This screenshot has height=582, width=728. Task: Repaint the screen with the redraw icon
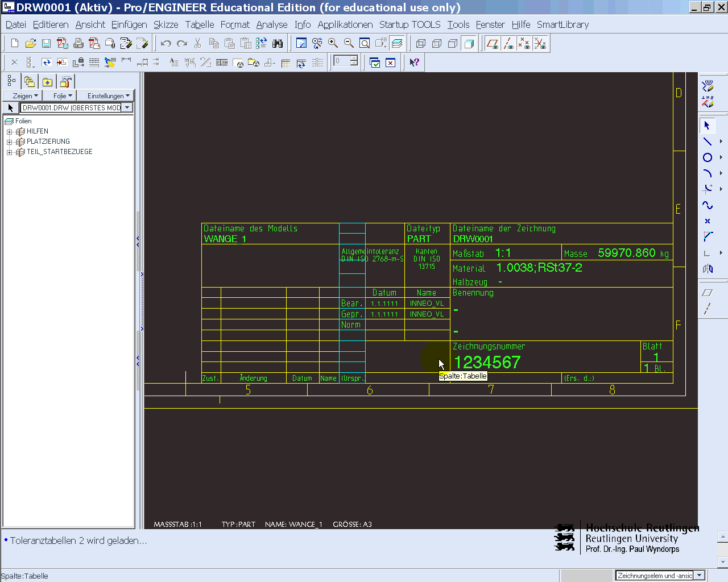pos(301,43)
